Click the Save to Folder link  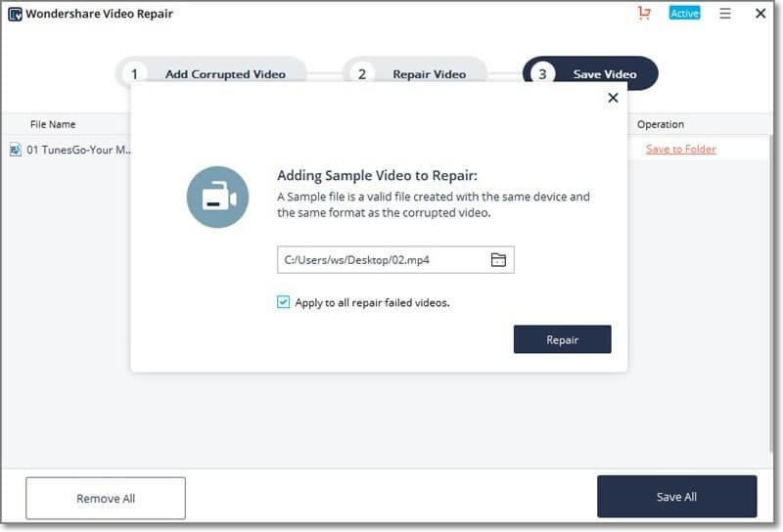tap(680, 150)
